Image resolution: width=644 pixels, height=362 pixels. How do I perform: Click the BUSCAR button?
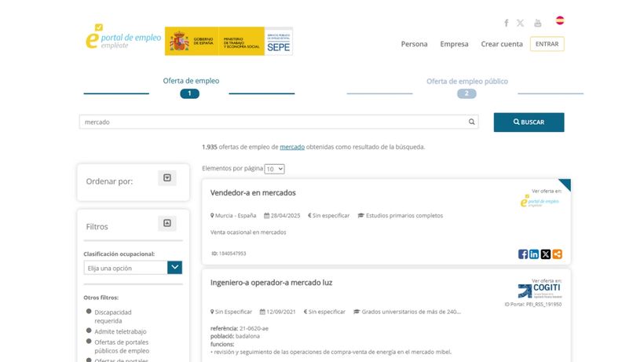[529, 122]
